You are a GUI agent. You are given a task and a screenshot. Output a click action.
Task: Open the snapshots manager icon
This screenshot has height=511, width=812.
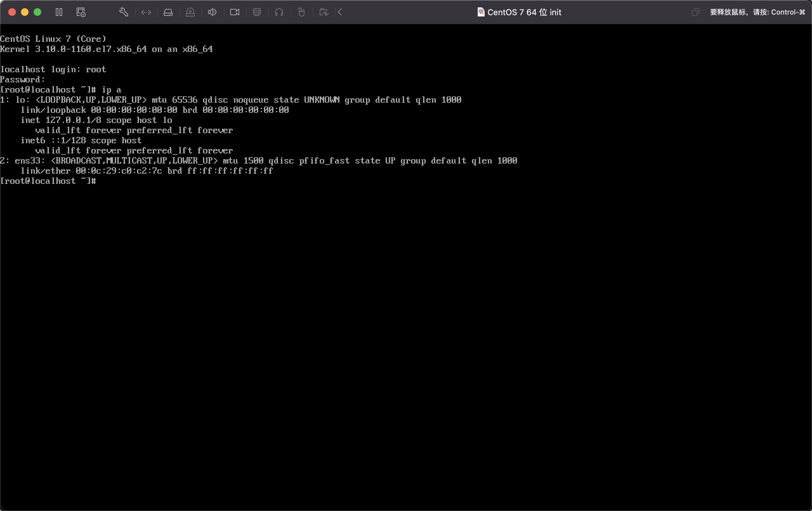point(81,12)
